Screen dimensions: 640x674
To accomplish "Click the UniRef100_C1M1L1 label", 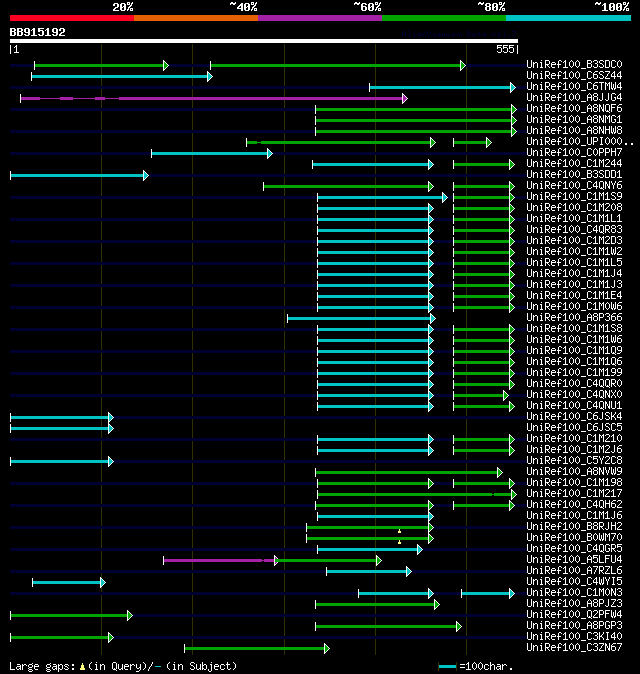I will pos(574,218).
